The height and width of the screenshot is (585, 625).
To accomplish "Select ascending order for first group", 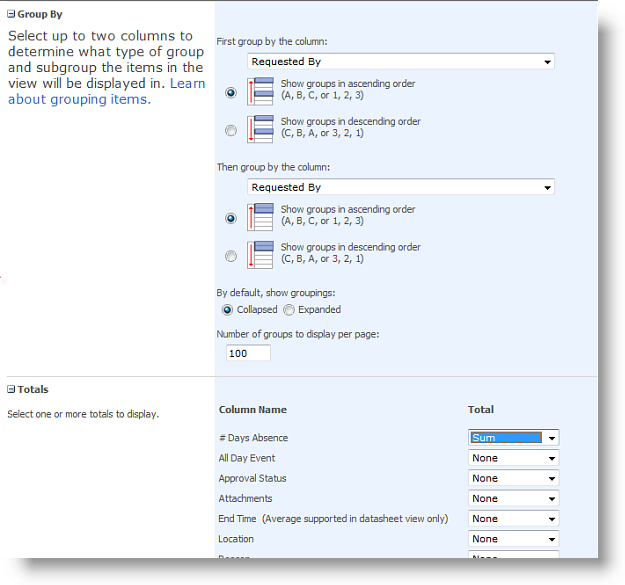I will point(231,93).
